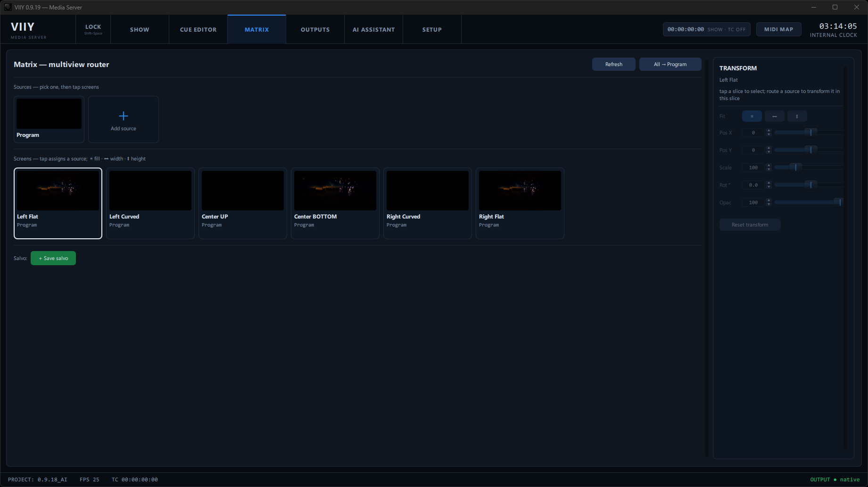Switch to the OUTPUTS tab

coord(315,29)
